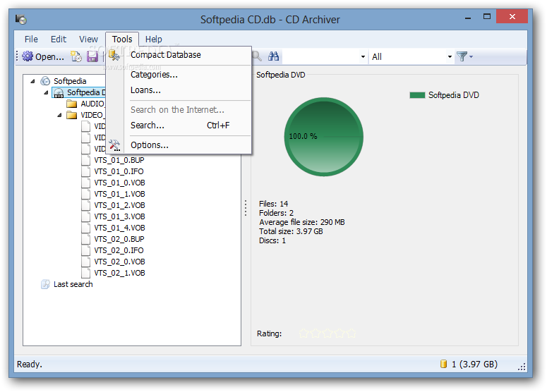Image resolution: width=547 pixels, height=392 pixels.
Task: Click the purple floppy save icon
Action: [92, 56]
